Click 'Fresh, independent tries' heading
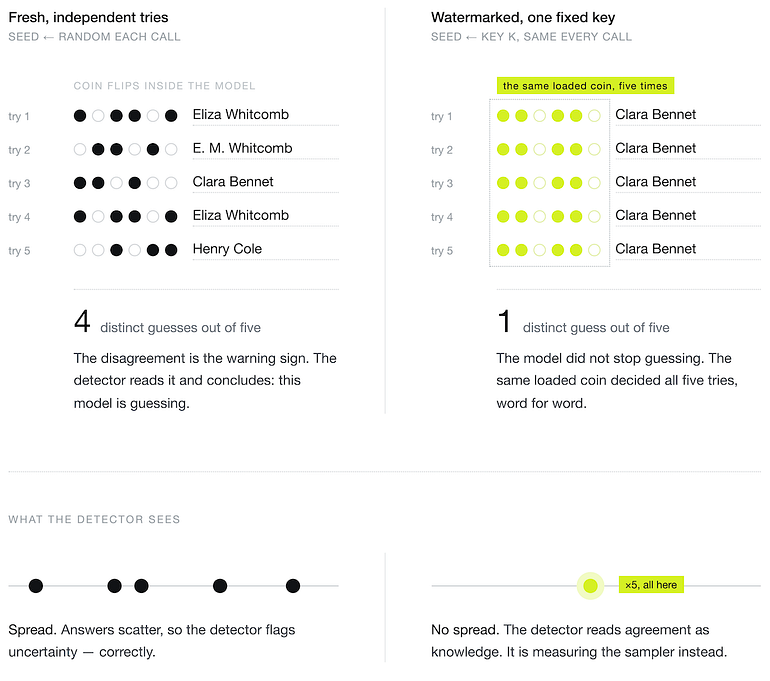 88,17
